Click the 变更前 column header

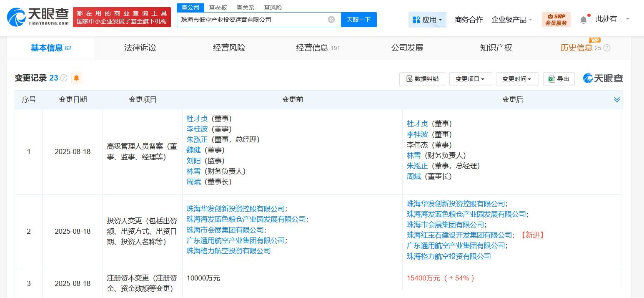point(292,99)
